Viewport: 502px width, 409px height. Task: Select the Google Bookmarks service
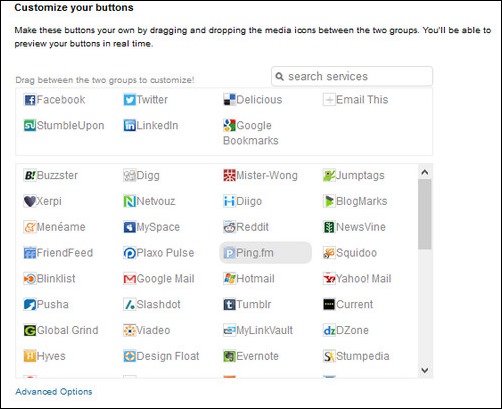(x=251, y=133)
